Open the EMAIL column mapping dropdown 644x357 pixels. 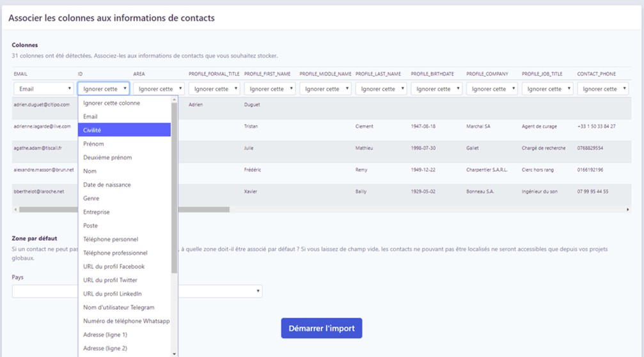coord(43,89)
